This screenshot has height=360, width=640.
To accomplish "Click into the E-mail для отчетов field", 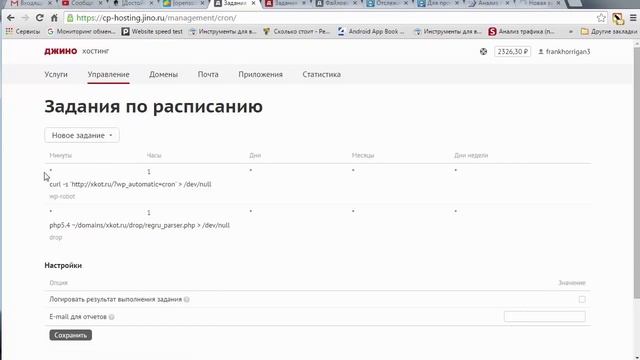I will point(544,316).
